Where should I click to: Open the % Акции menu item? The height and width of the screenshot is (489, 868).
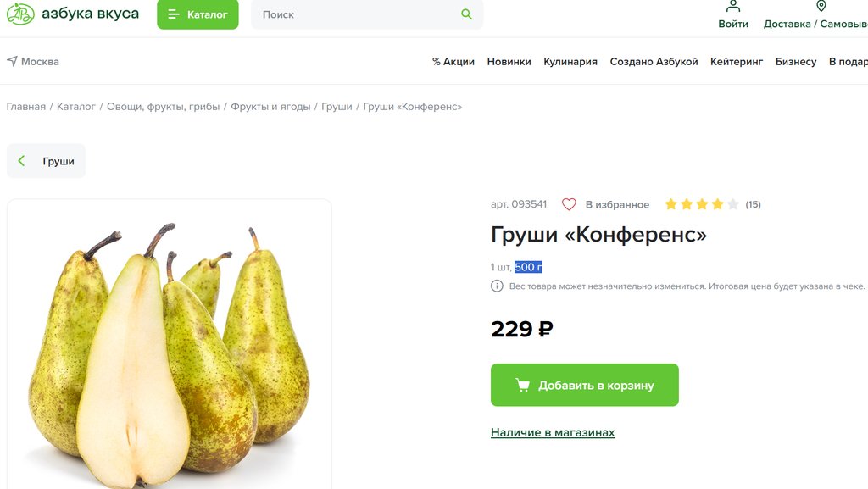[453, 61]
